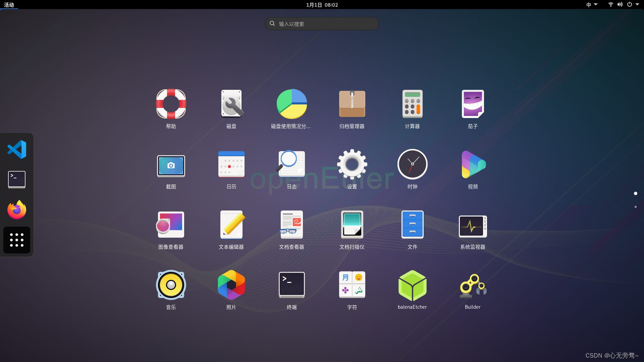Image resolution: width=644 pixels, height=362 pixels.
Task: Switch to second app page indicator
Action: [x=636, y=207]
